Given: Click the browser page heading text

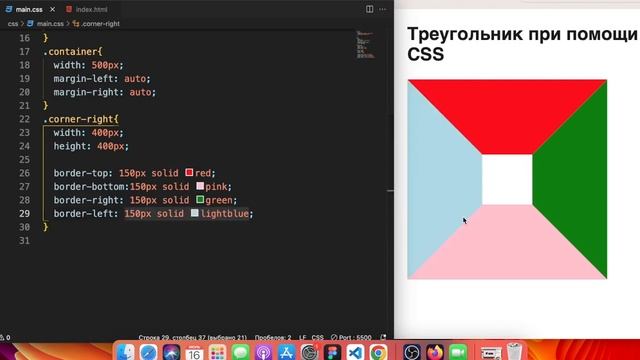Looking at the screenshot, I should click(x=522, y=44).
